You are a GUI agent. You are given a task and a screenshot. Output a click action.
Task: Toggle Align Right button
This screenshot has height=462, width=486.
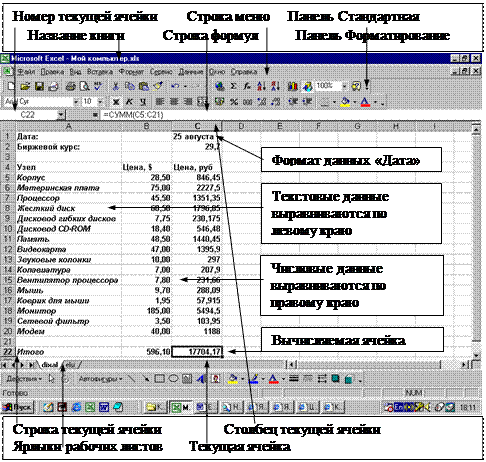coord(188,102)
